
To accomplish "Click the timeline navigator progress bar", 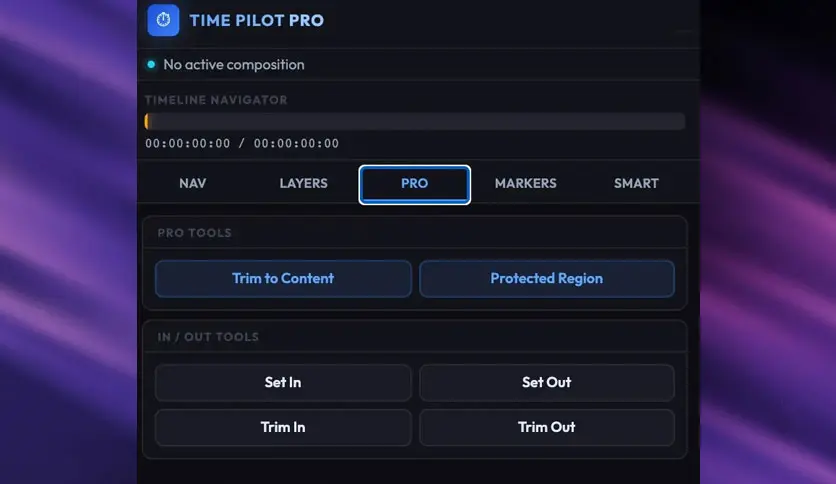I will point(415,122).
